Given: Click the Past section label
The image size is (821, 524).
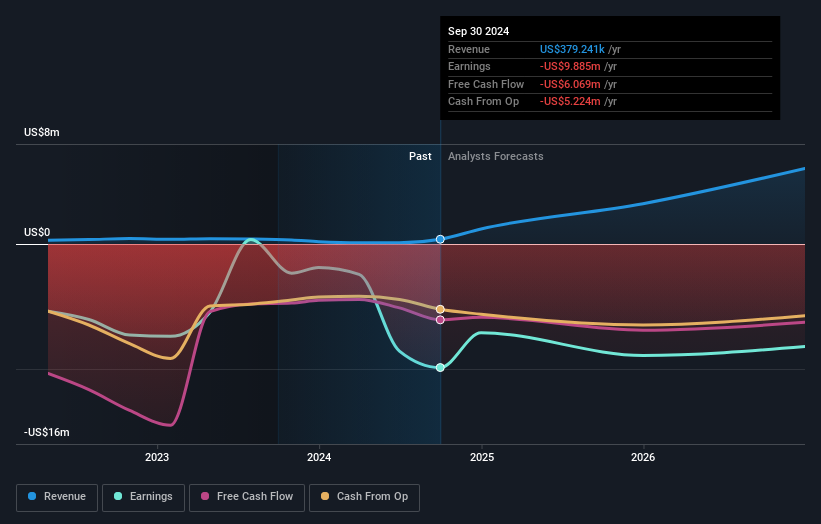Looking at the screenshot, I should point(420,157).
